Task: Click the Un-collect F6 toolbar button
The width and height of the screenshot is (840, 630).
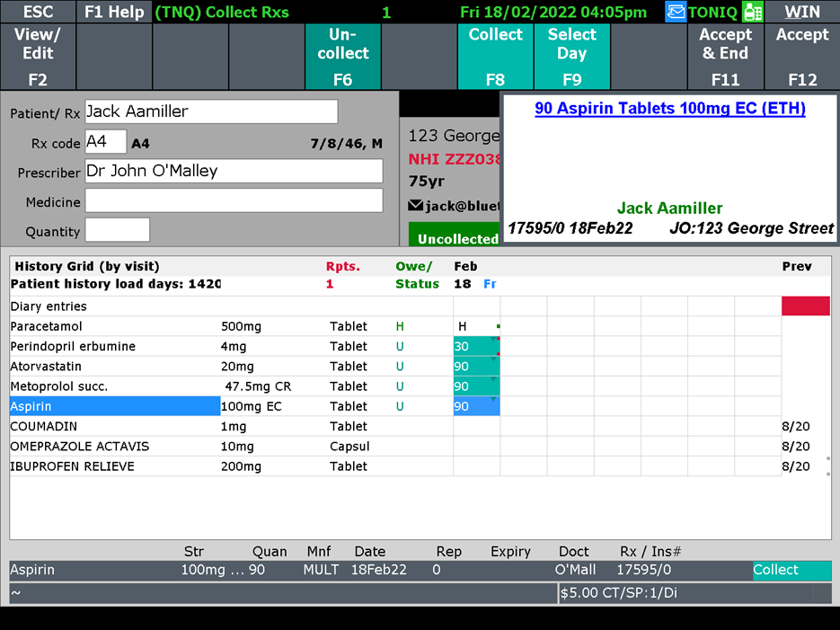Action: 342,57
